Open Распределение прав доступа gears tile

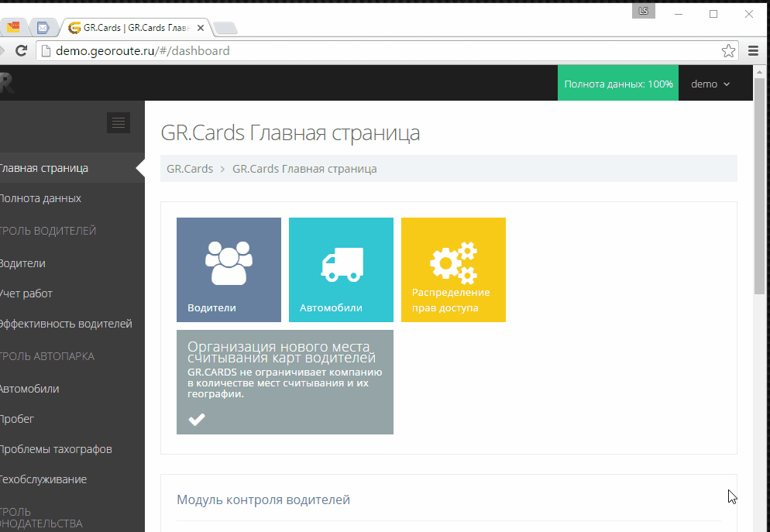click(453, 270)
